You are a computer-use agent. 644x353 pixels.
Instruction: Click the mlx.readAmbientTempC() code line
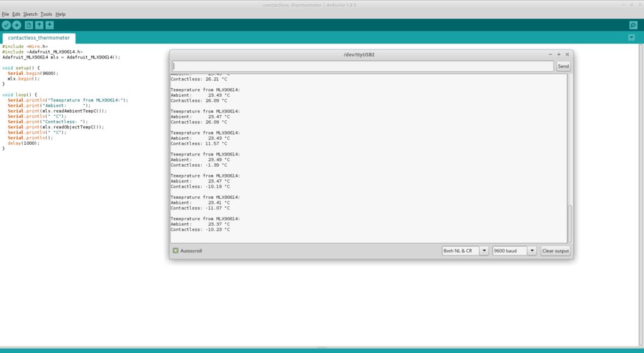pyautogui.click(x=57, y=111)
